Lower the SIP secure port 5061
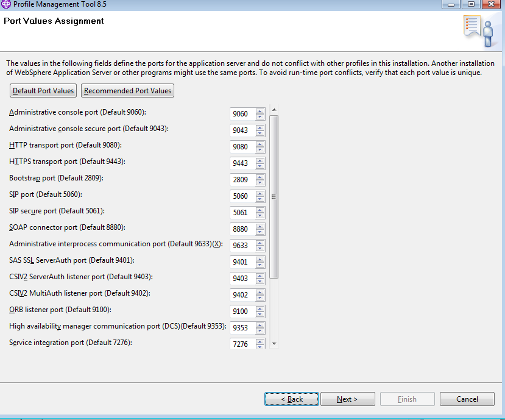 tap(260, 215)
